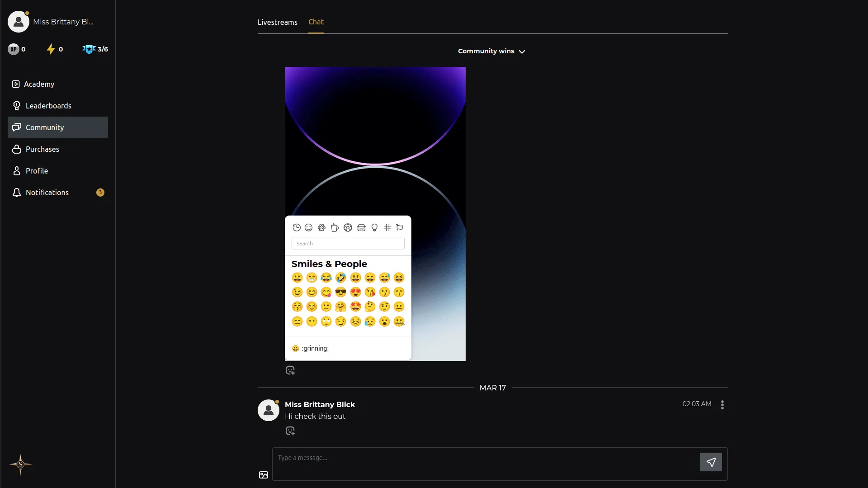Pick the heart-eyes emoji

[x=355, y=292]
